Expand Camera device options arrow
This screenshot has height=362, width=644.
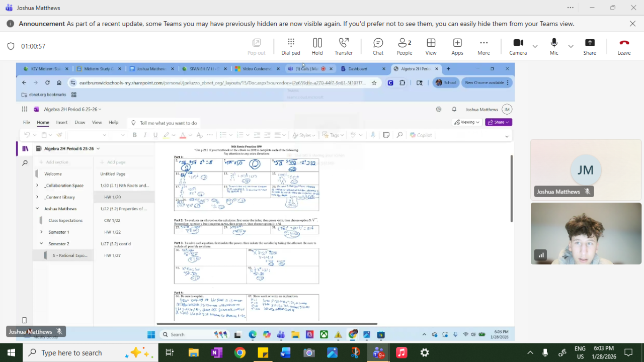[535, 46]
